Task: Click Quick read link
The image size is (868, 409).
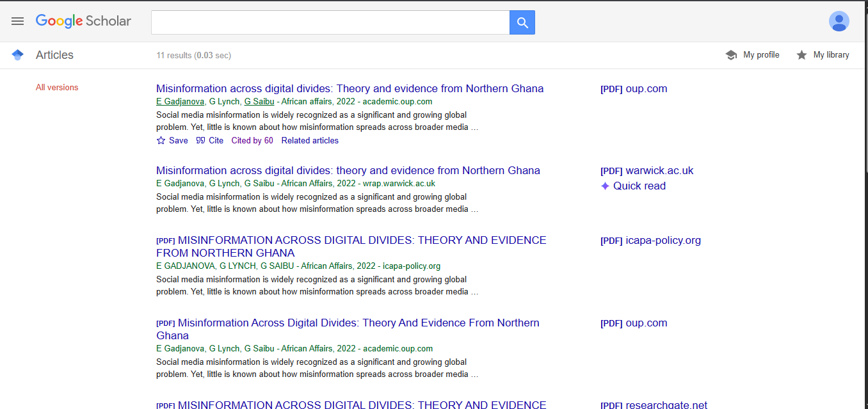Action: click(x=639, y=186)
